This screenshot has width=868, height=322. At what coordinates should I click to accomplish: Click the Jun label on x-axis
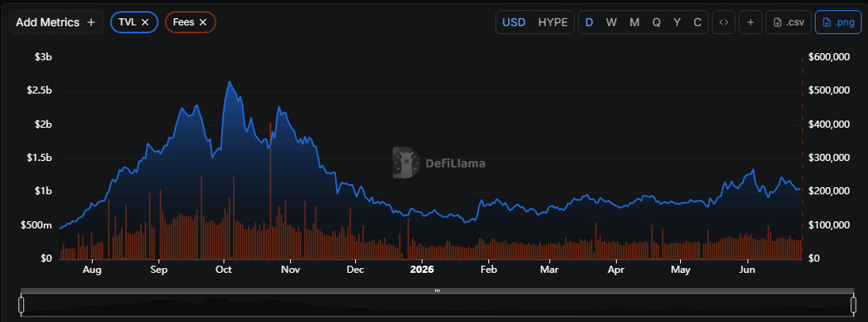point(748,270)
